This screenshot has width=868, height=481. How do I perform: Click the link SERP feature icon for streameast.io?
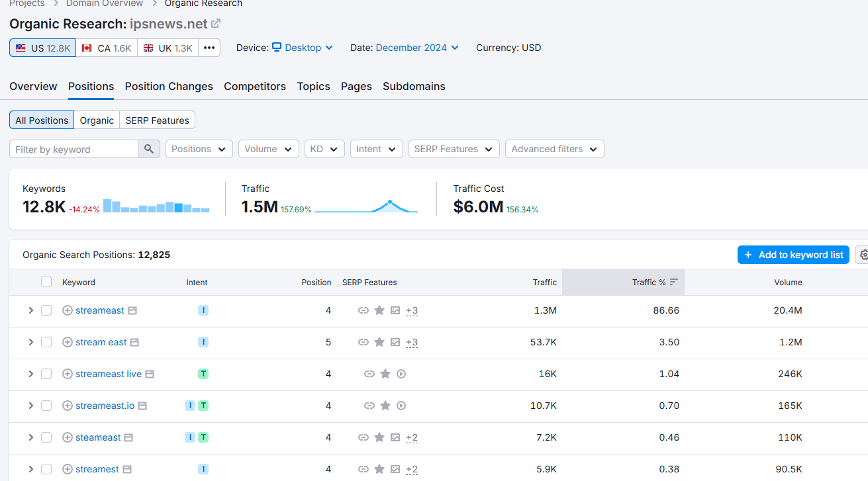[369, 406]
